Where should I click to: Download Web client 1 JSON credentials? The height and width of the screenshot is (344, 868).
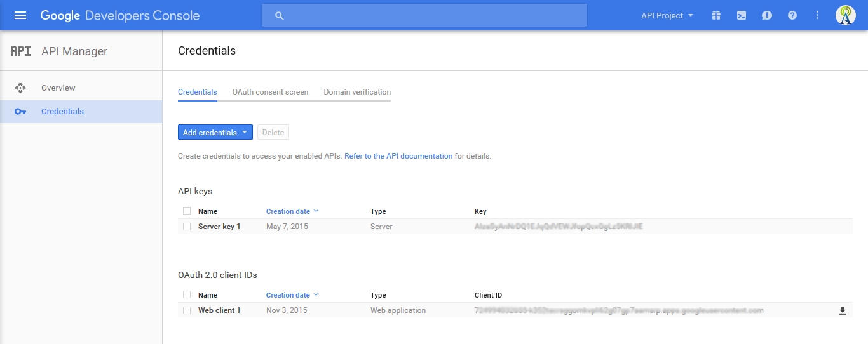(x=843, y=310)
